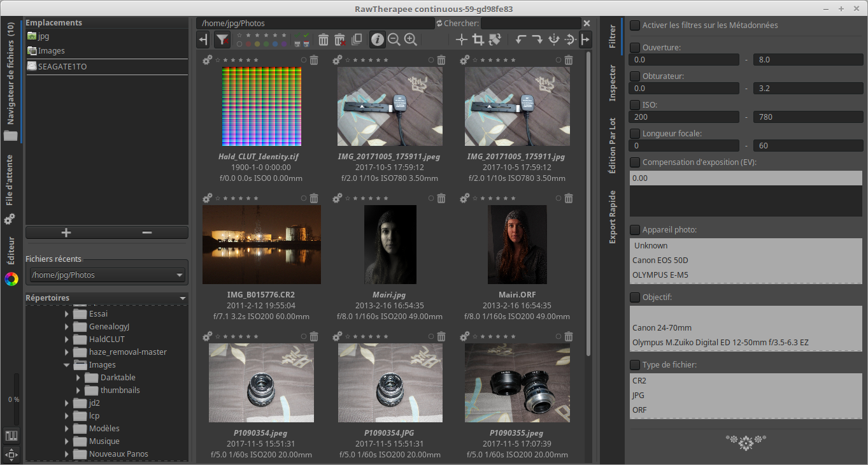This screenshot has height=465, width=868.
Task: Enable the Appareil photo filter checkbox
Action: tap(635, 230)
